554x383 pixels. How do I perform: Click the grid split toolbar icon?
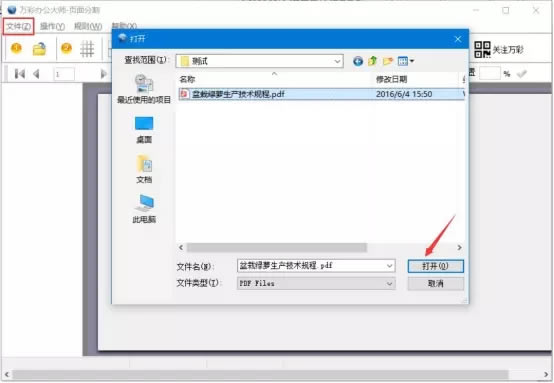[87, 49]
